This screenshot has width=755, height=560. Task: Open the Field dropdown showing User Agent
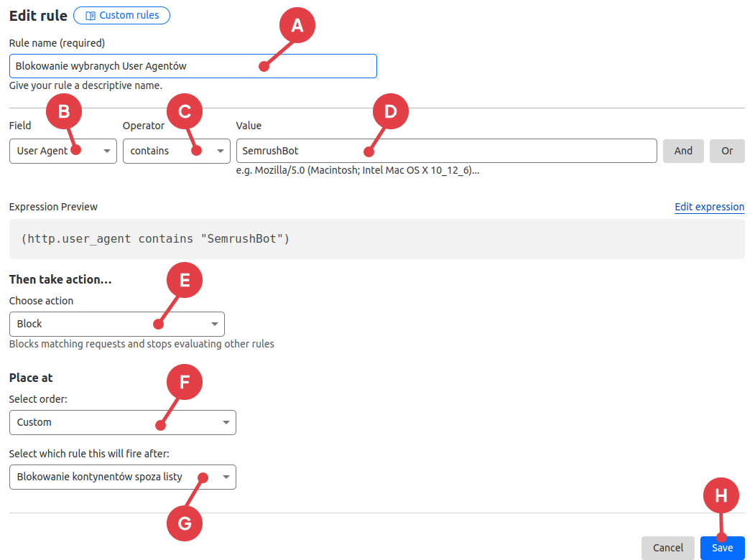63,151
